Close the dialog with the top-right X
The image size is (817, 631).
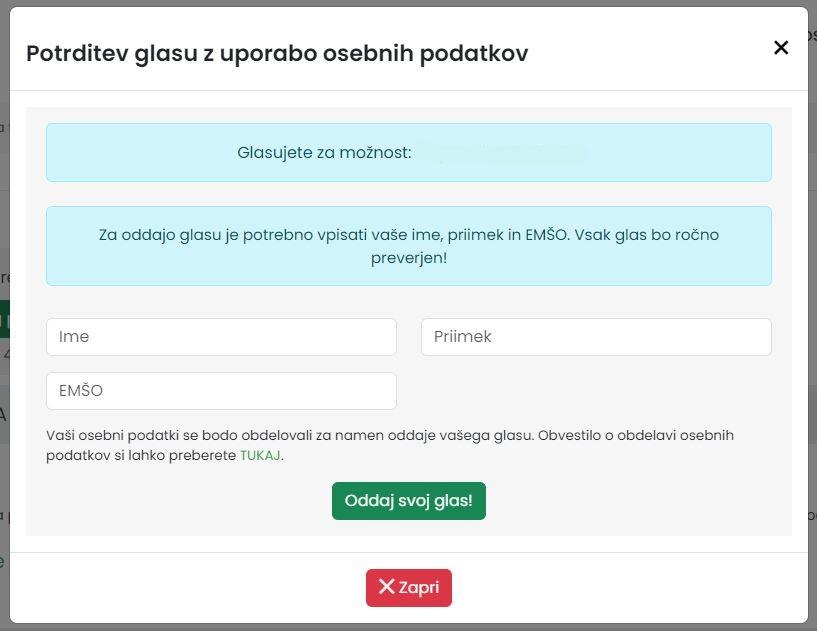pos(781,48)
